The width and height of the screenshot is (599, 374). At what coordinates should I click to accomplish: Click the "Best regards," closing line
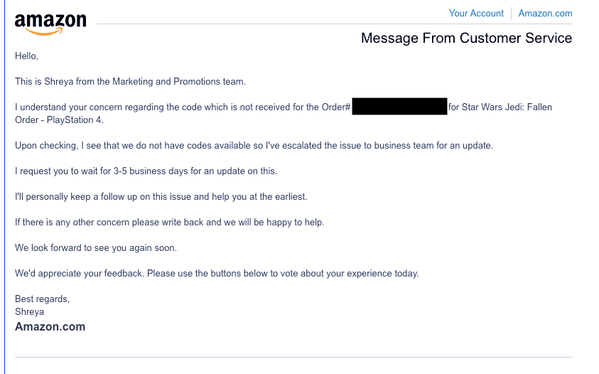click(x=42, y=299)
